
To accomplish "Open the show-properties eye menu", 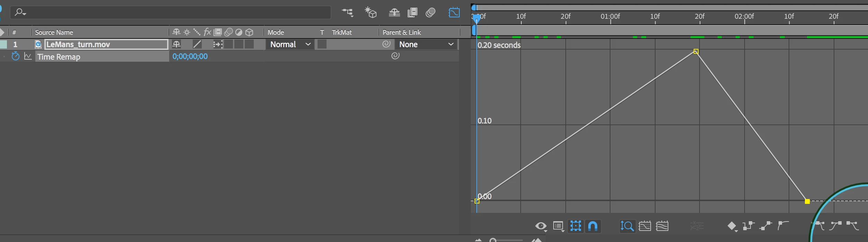I will tap(541, 226).
